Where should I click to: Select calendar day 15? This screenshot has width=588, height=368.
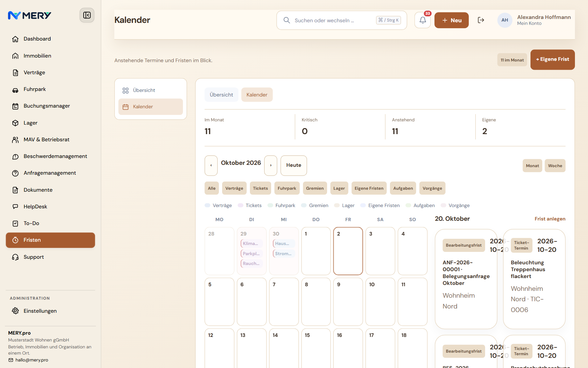coord(316,348)
